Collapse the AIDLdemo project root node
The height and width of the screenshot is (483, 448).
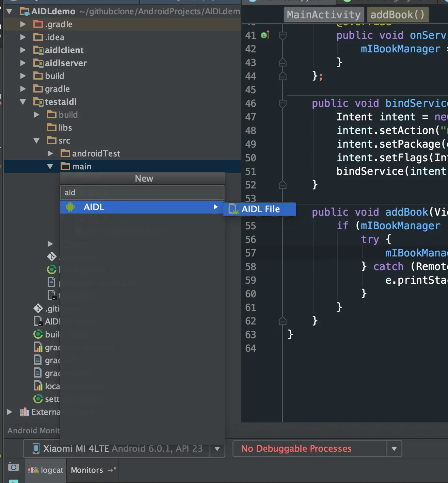point(9,12)
